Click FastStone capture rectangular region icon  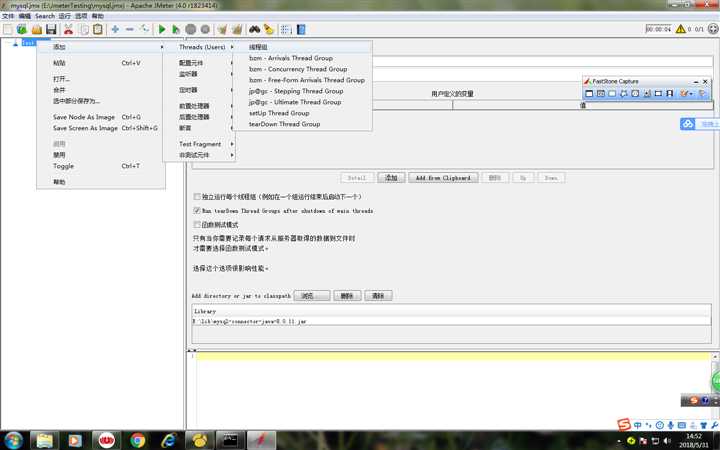tap(612, 93)
